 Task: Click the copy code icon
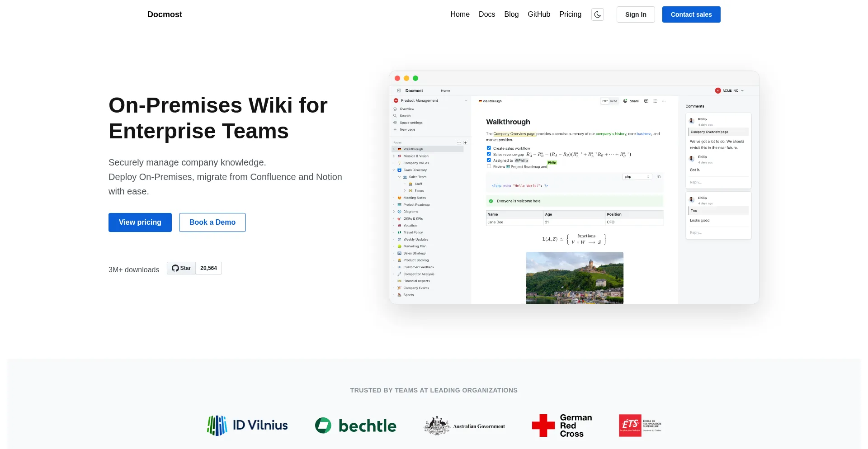659,177
